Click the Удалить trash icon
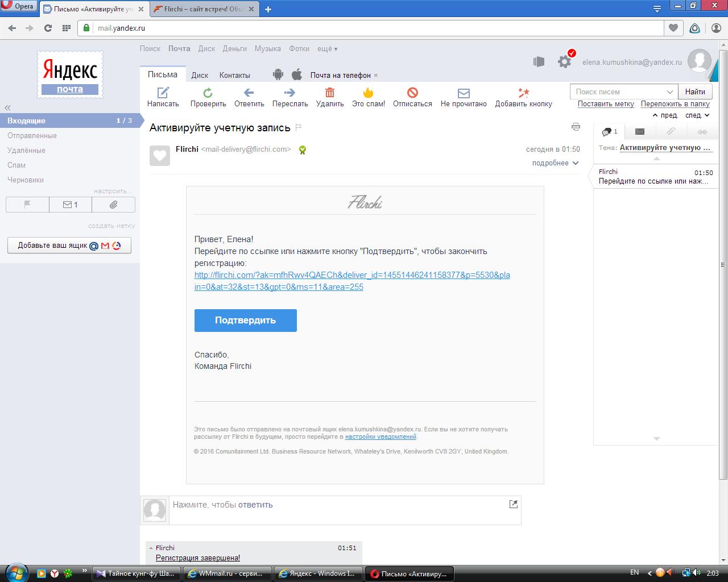The image size is (728, 582). point(330,93)
